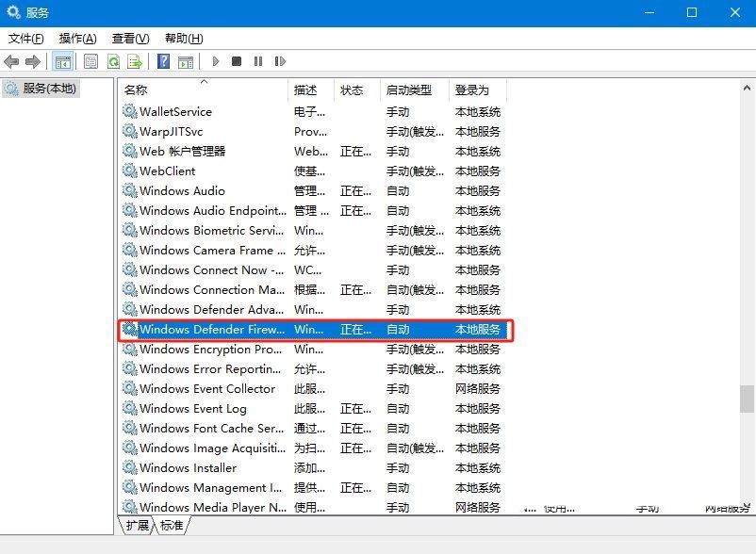Click 正在... status of Windows Event Log
The image size is (756, 554).
[x=355, y=408]
